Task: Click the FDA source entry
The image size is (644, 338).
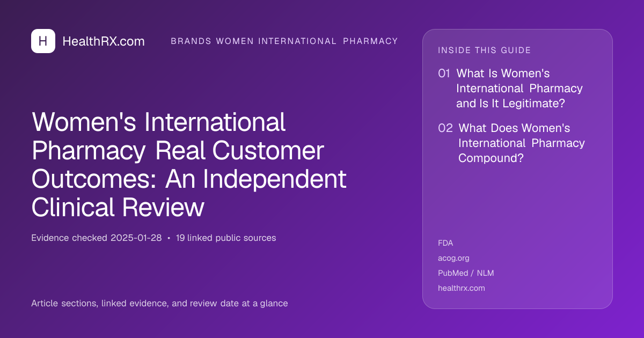Action: [445, 243]
